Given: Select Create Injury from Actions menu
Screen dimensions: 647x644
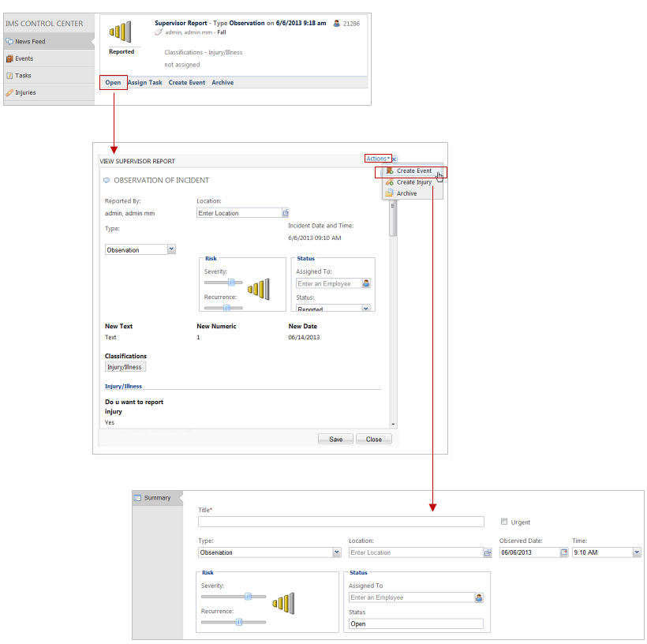Looking at the screenshot, I should pos(413,182).
